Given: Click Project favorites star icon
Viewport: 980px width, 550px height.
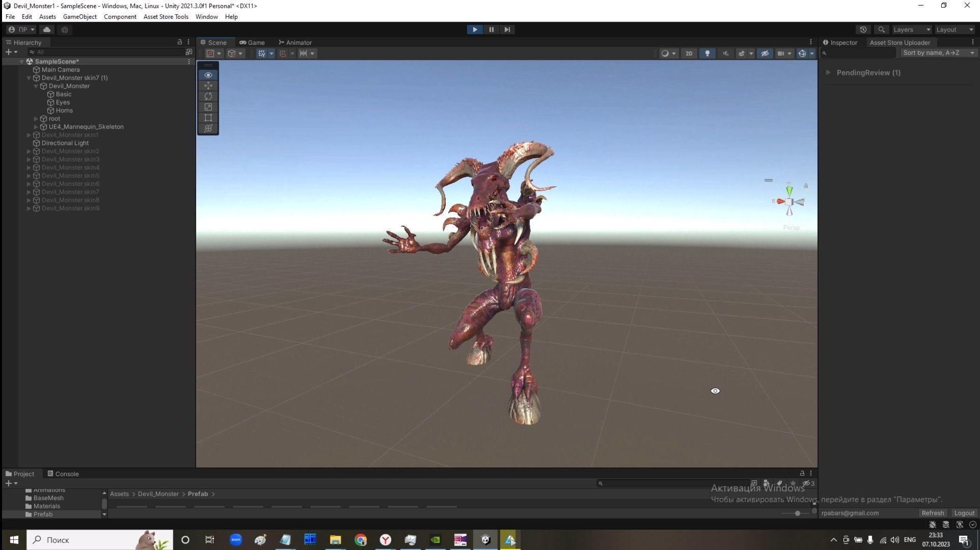Looking at the screenshot, I should tap(793, 483).
